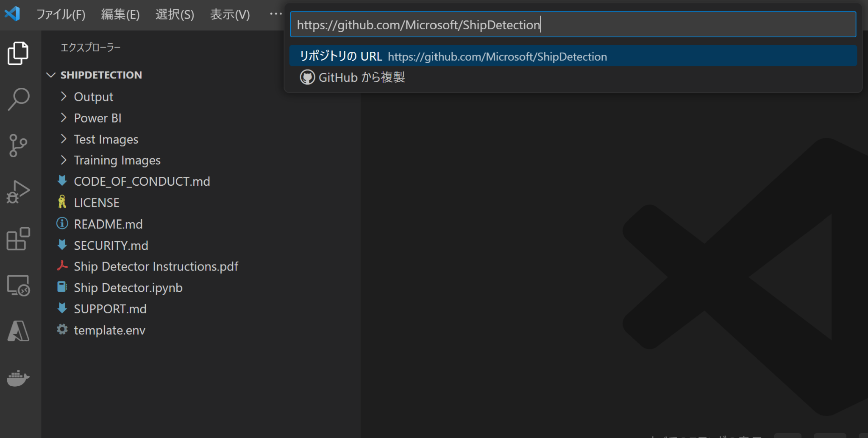The height and width of the screenshot is (438, 868).
Task: Open the Source Control view
Action: [18, 145]
